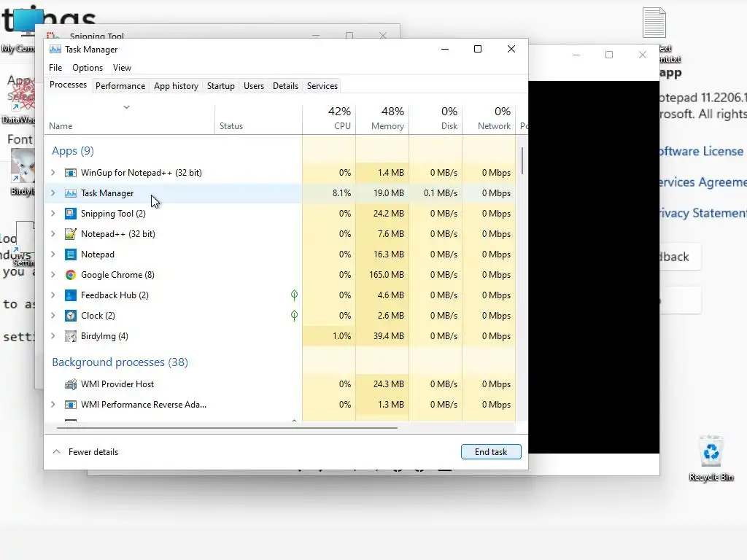Select the Processes tab
This screenshot has height=560, width=747.
[68, 85]
